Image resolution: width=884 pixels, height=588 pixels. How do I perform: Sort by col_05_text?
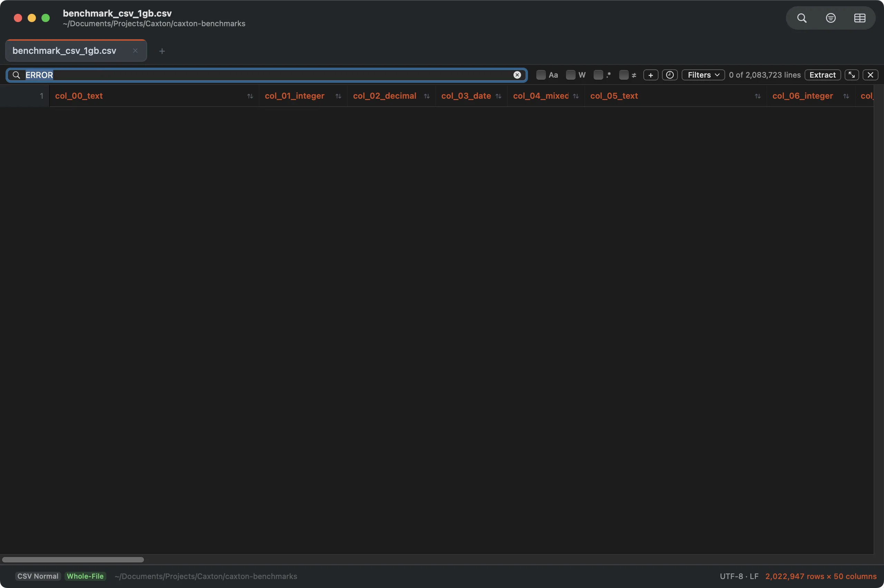pyautogui.click(x=758, y=96)
